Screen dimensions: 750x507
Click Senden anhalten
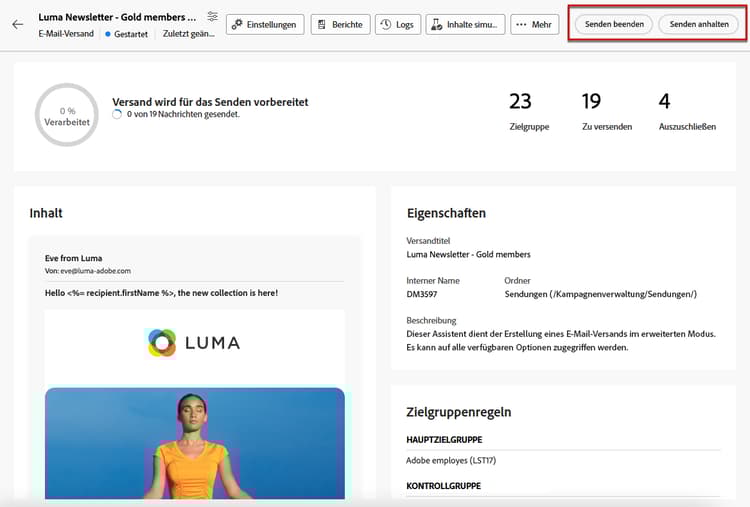point(699,24)
